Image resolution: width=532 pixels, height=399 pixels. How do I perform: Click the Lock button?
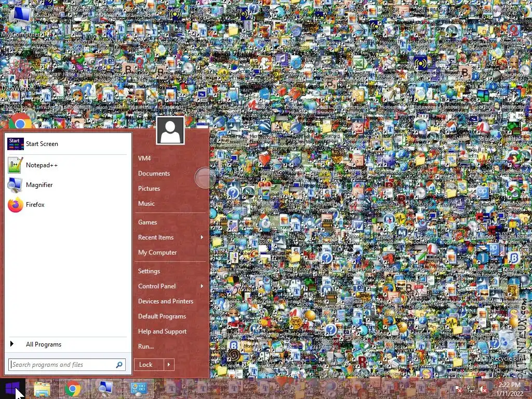[x=149, y=365]
